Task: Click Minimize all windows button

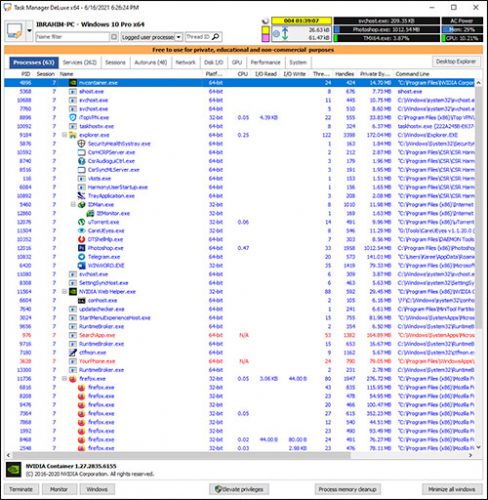Action: [x=452, y=489]
